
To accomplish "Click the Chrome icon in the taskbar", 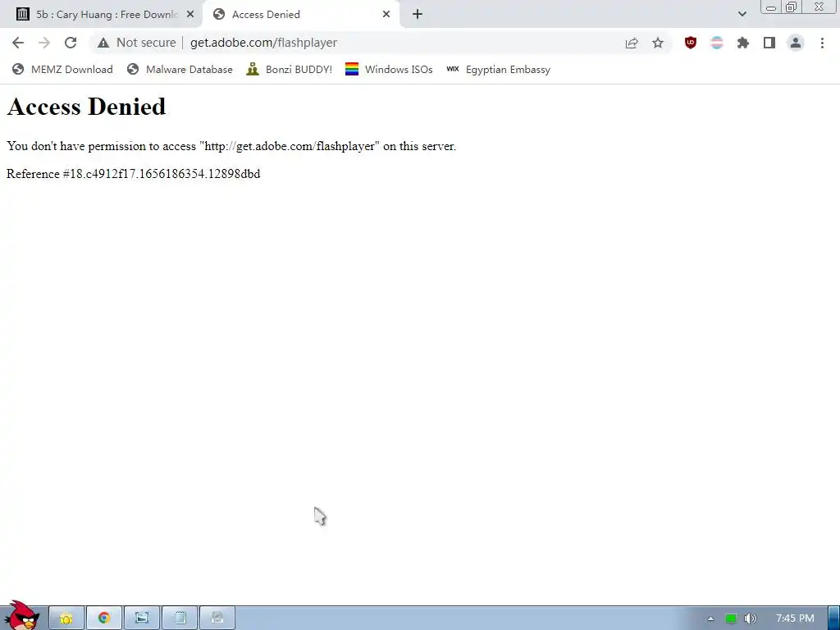I will [104, 619].
